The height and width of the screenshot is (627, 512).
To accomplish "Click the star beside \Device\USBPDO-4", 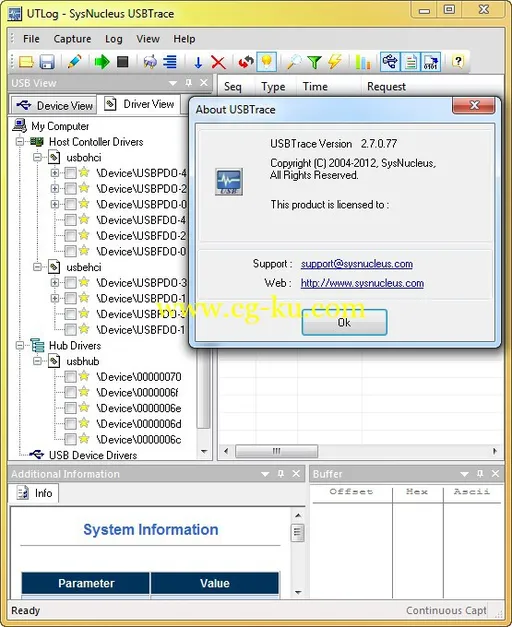I will click(x=84, y=173).
